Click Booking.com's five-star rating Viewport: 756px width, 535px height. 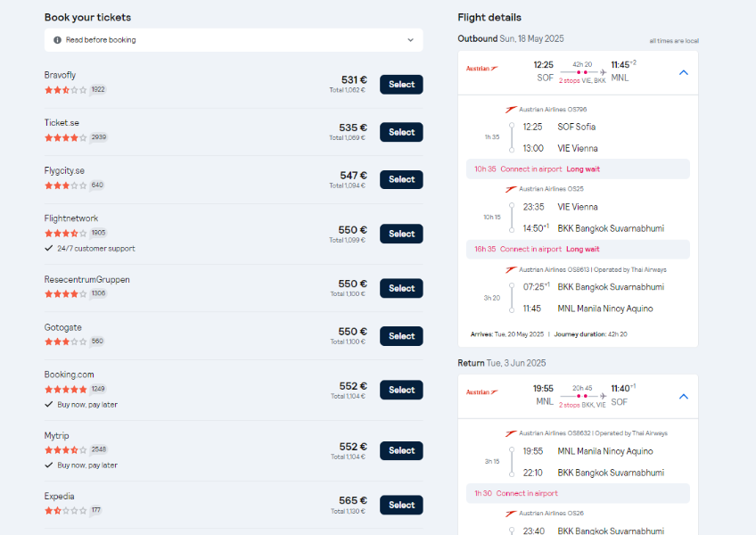point(66,390)
